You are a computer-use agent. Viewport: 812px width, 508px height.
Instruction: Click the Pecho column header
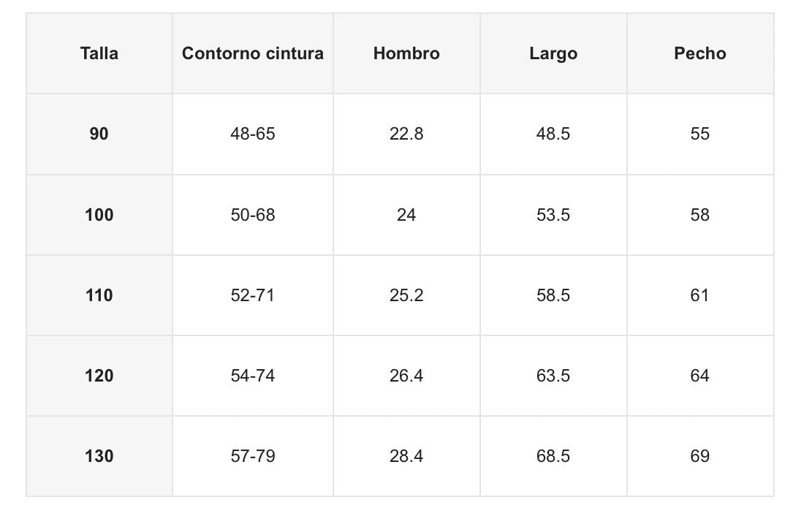coord(700,53)
